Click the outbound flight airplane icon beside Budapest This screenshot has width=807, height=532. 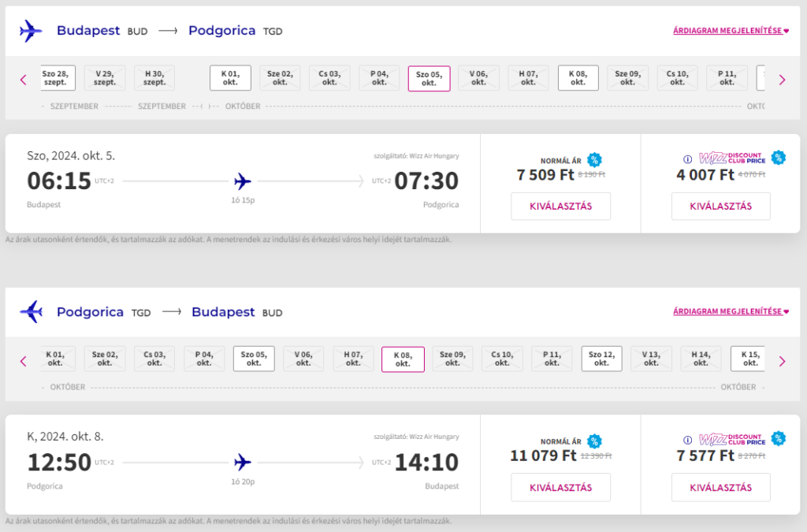(x=31, y=31)
